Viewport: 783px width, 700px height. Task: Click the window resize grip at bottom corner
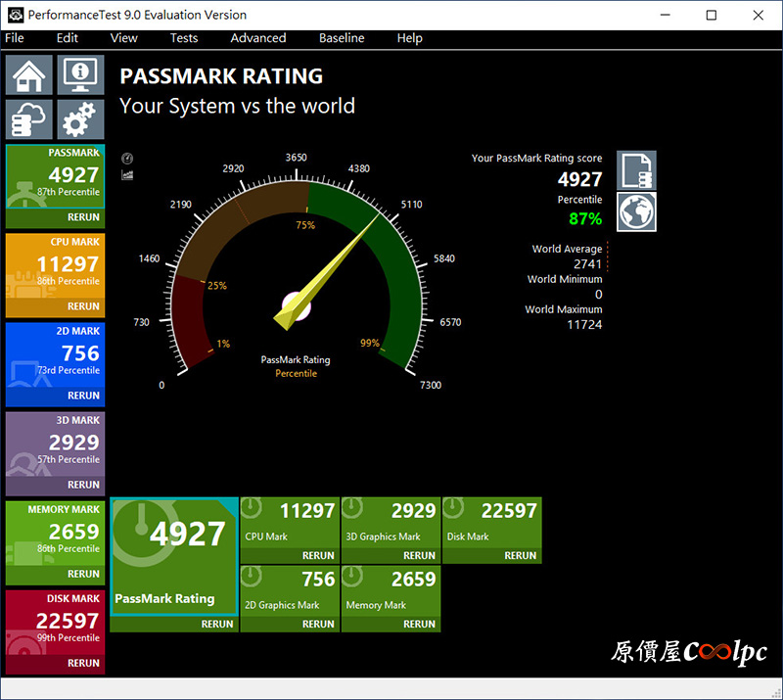776,692
